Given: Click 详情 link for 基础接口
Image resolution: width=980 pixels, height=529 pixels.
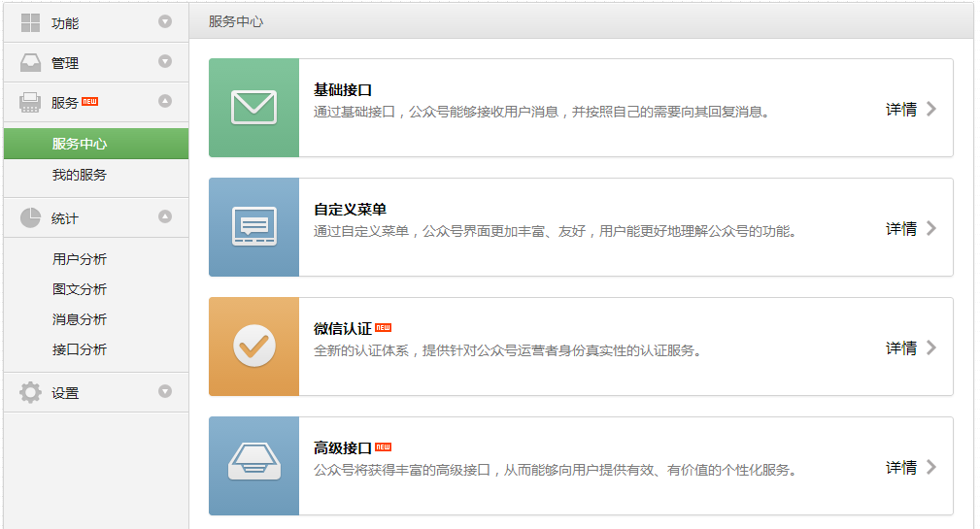Looking at the screenshot, I should 901,110.
